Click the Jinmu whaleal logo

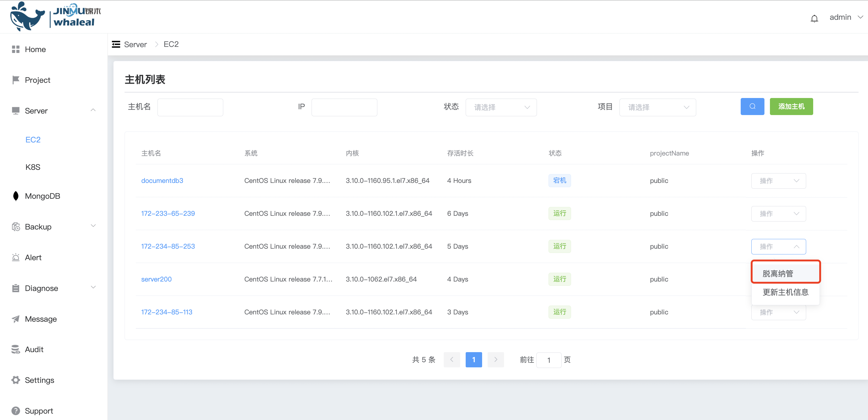tap(55, 16)
